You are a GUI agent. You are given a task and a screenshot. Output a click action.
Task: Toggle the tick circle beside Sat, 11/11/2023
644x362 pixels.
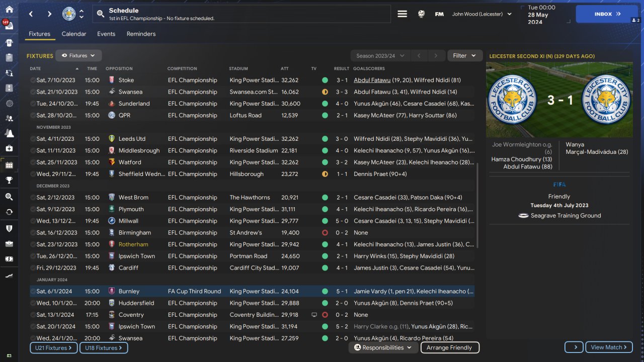(33, 150)
